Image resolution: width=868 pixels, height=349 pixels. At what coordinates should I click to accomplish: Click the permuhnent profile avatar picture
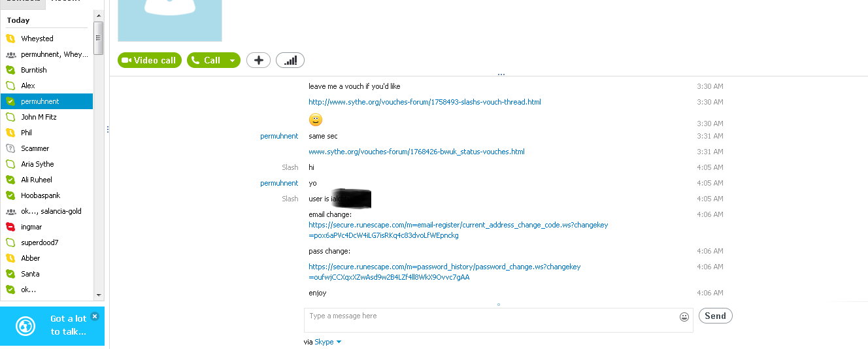(x=170, y=20)
